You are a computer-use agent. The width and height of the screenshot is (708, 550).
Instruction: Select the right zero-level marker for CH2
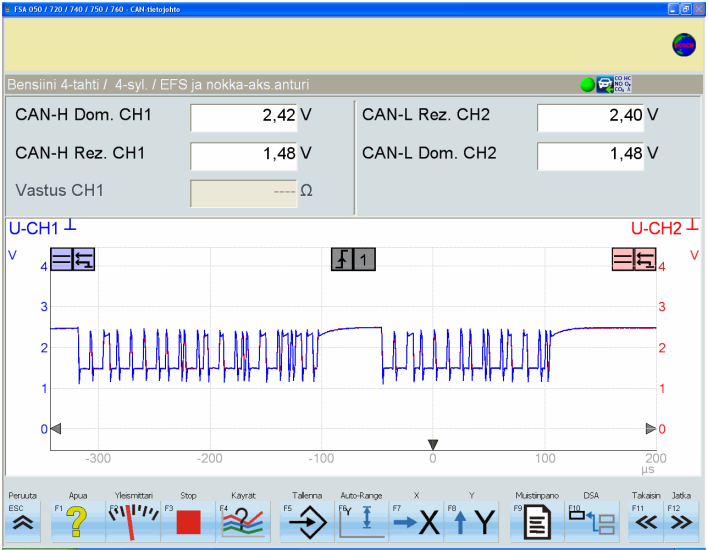[651, 429]
